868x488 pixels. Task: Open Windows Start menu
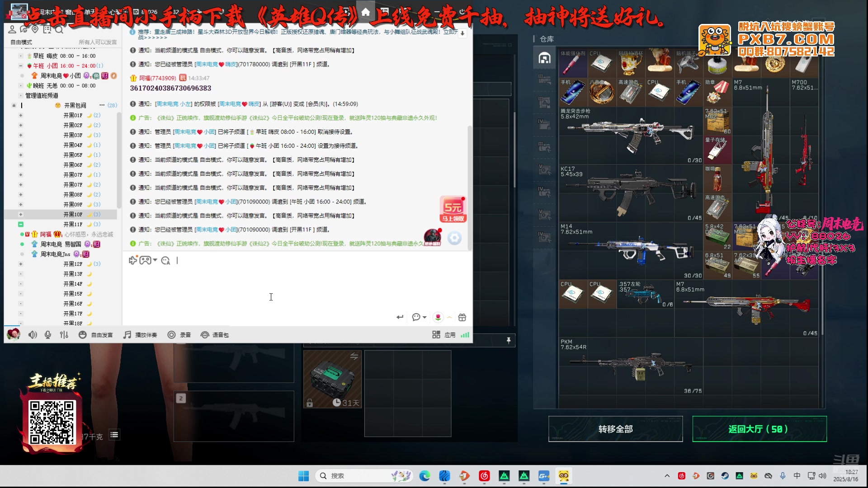303,476
